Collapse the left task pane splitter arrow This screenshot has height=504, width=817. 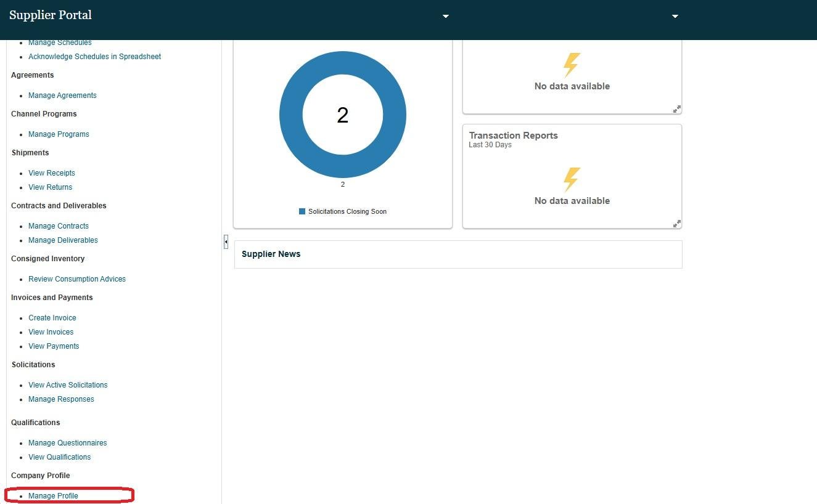[226, 242]
